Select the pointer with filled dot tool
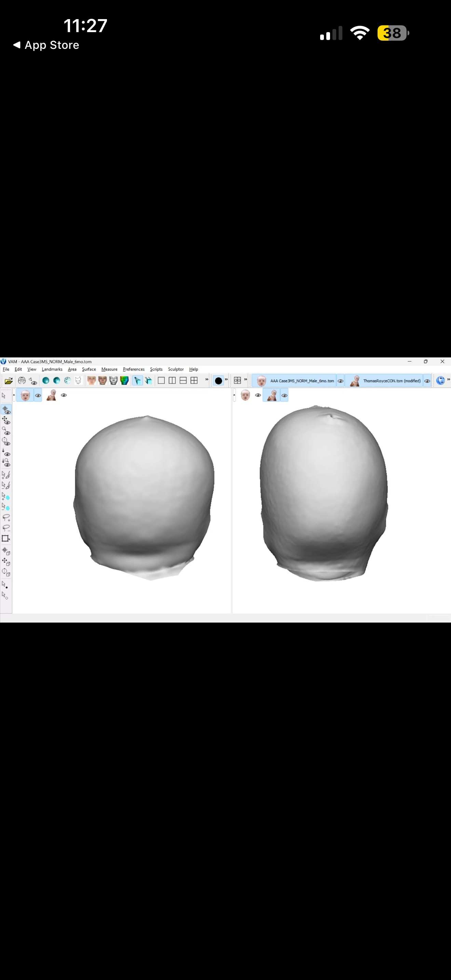The height and width of the screenshot is (980, 451). pos(5,585)
